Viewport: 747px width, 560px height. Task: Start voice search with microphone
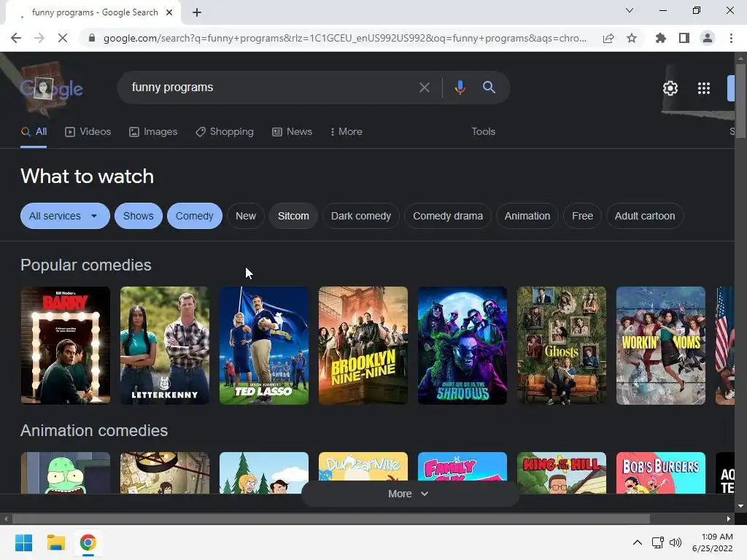pos(460,87)
